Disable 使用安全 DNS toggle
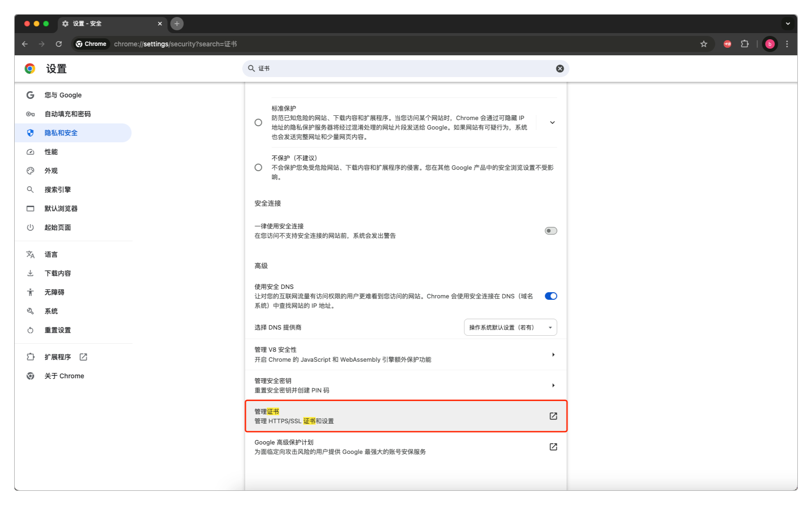This screenshot has width=812, height=505. tap(551, 296)
